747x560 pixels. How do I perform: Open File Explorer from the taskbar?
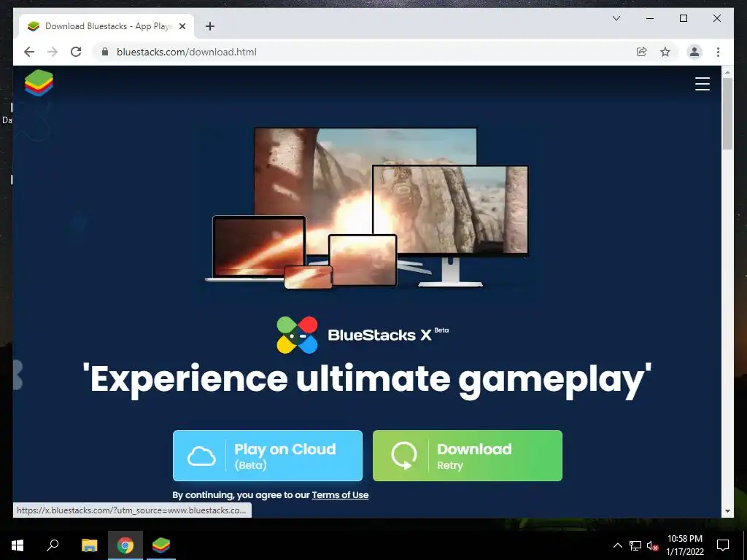click(x=89, y=545)
